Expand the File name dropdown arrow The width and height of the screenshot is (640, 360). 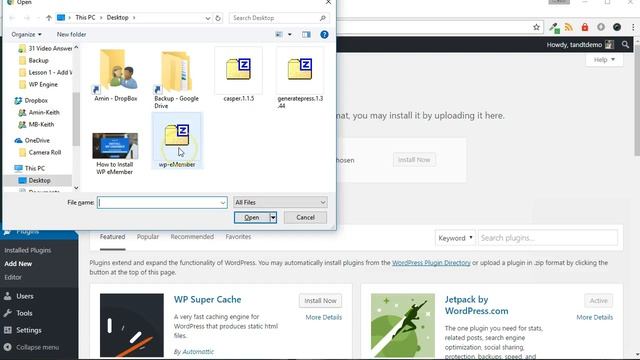223,202
